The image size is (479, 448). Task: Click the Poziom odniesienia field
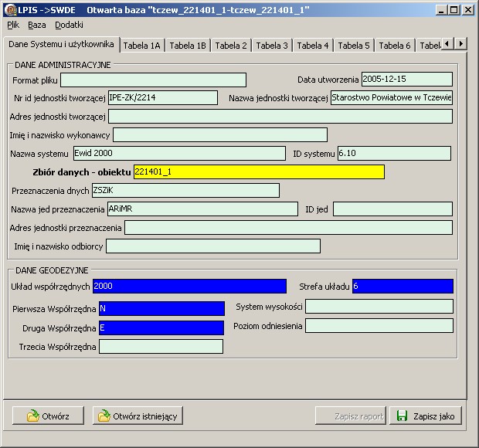click(x=379, y=326)
